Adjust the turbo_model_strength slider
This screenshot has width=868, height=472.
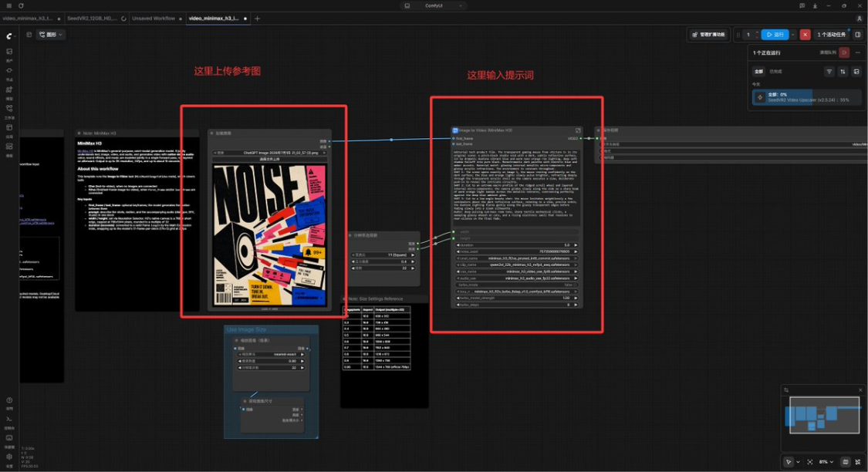tap(516, 298)
